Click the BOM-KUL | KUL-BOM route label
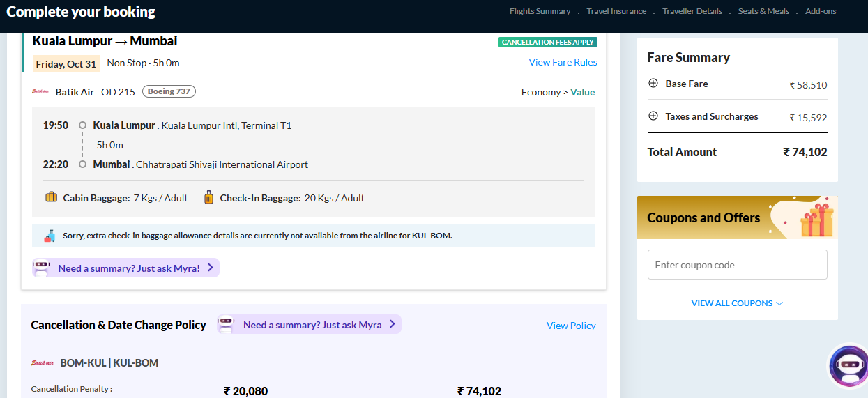Viewport: 868px width, 398px height. tap(109, 363)
